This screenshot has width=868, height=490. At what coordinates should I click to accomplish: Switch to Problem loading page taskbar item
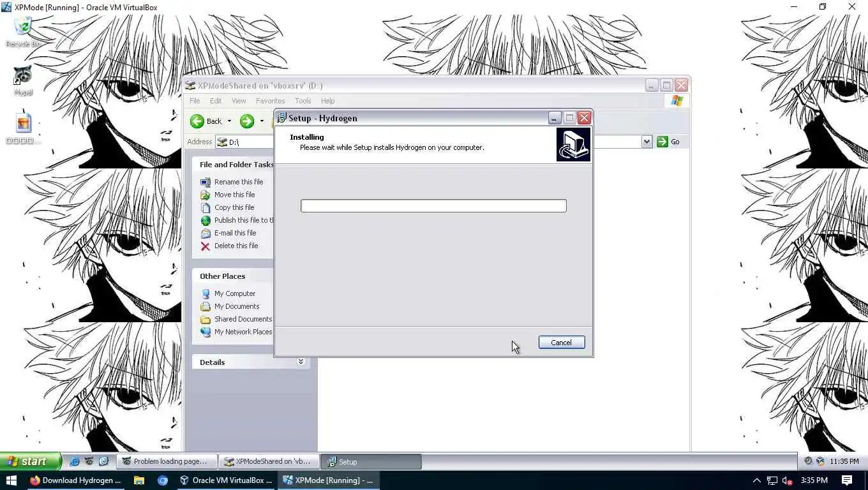click(167, 461)
